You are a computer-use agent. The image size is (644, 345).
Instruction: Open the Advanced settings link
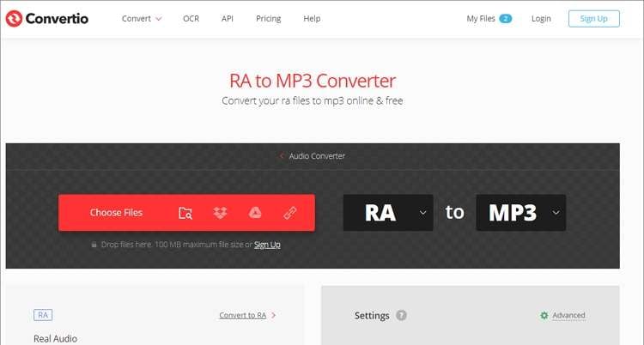[568, 316]
